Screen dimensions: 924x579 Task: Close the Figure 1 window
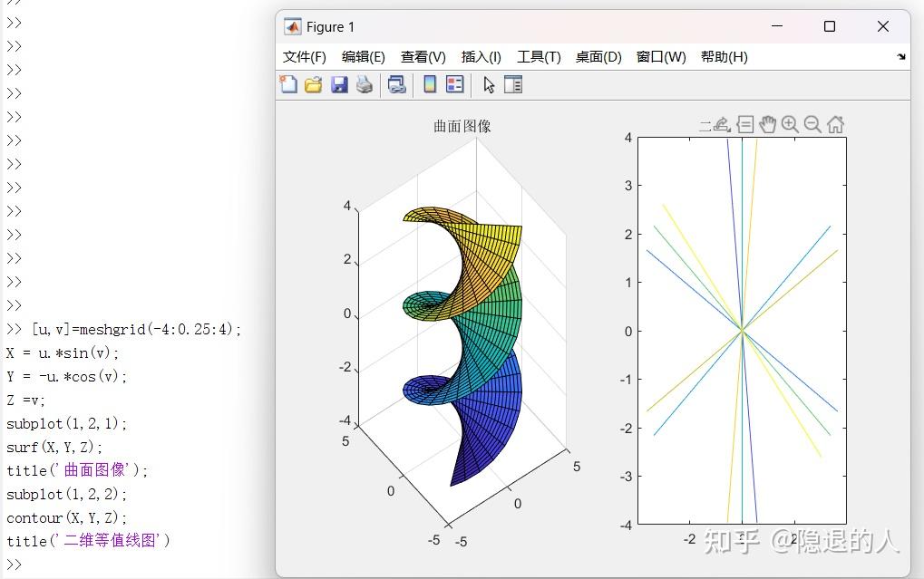click(x=883, y=26)
